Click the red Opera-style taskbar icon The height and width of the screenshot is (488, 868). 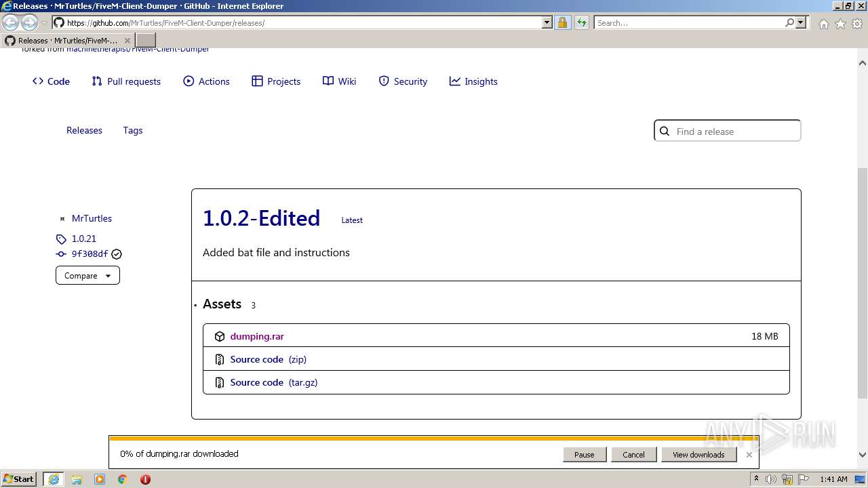145,479
